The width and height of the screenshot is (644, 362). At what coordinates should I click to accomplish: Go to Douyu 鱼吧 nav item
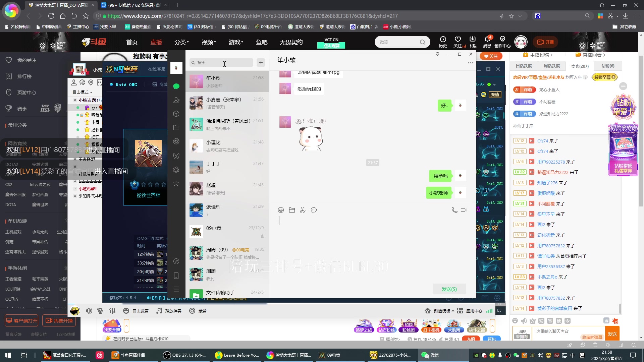click(262, 42)
